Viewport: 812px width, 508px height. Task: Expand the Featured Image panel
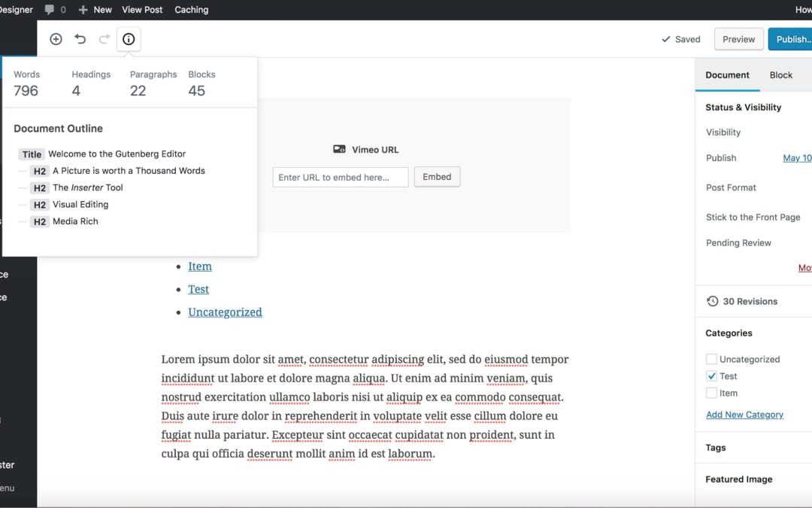[x=738, y=479]
